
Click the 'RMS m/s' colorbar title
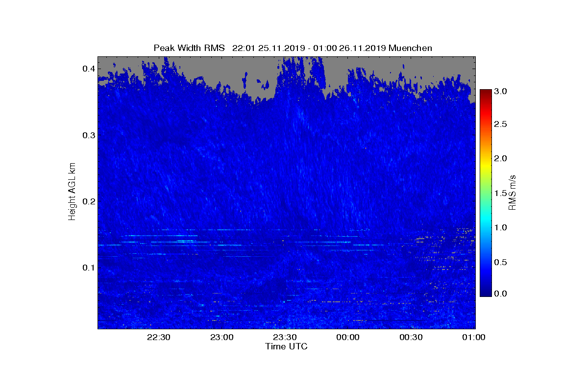[513, 192]
